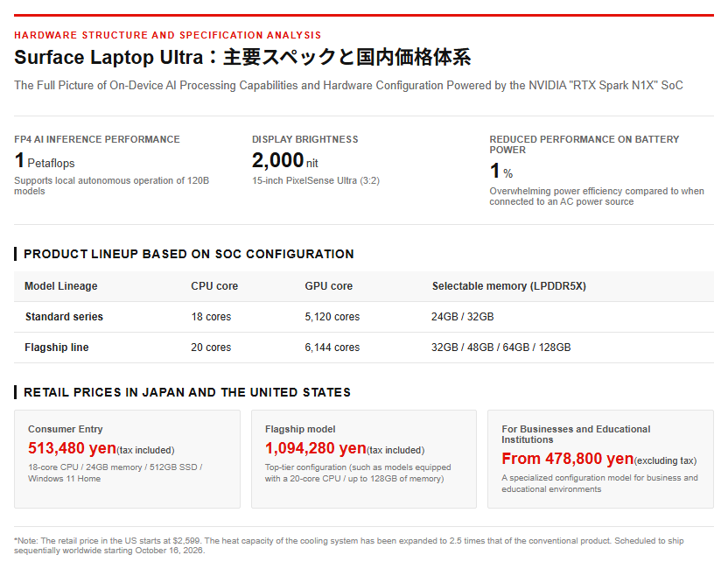Click the 5,120 cores GPU cell
Screen dimensions: 728x569
tap(332, 317)
